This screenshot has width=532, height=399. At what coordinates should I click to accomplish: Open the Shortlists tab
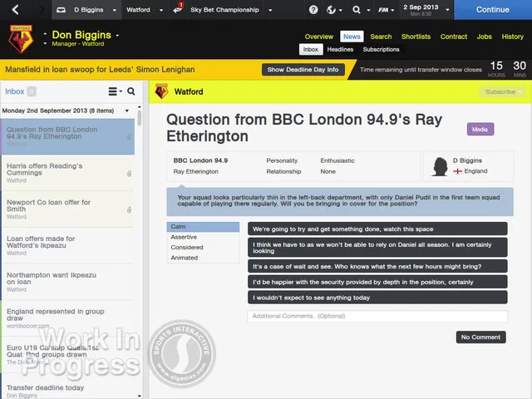pyautogui.click(x=416, y=37)
